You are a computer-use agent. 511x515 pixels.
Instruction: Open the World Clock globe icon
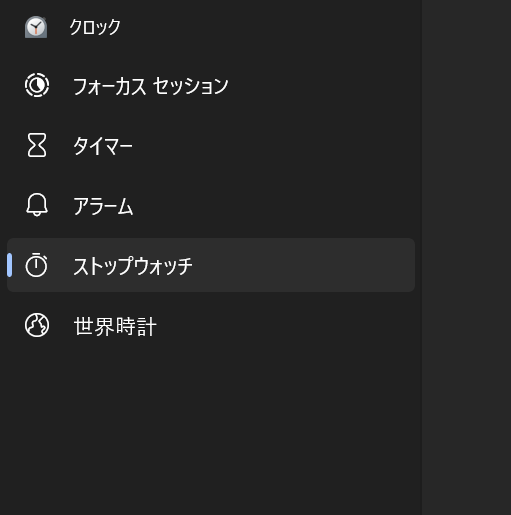[37, 325]
